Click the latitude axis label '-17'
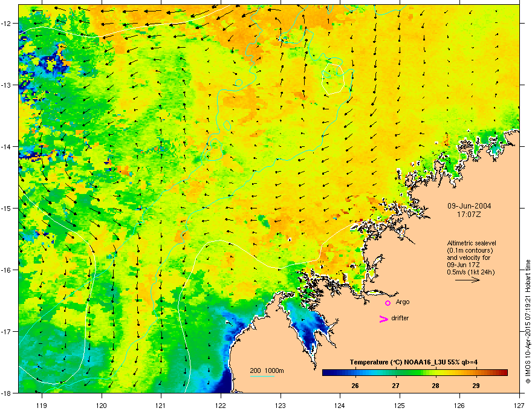This screenshot has width=532, height=411. pyautogui.click(x=7, y=331)
